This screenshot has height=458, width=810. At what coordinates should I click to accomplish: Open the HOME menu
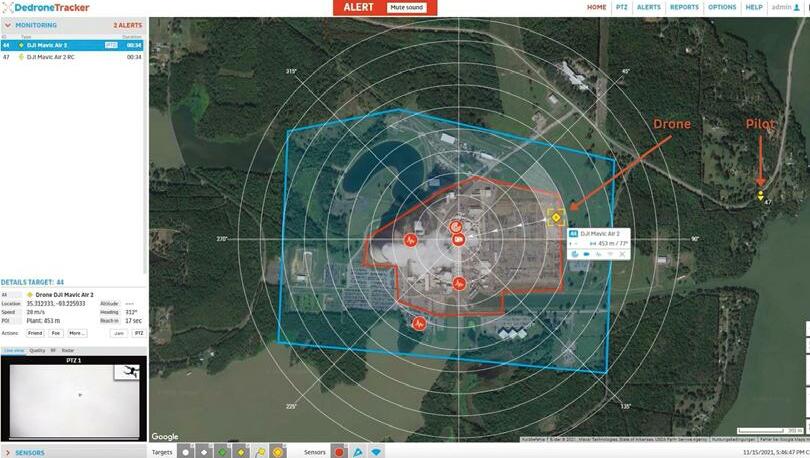tap(597, 7)
